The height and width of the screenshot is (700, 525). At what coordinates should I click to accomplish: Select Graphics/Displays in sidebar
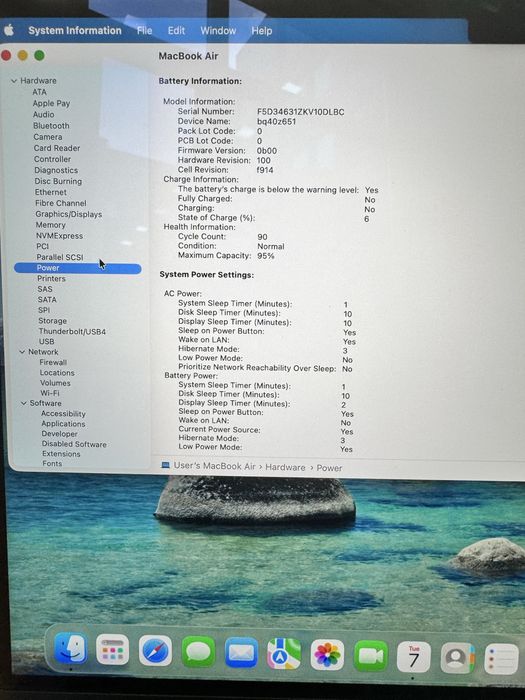tap(69, 214)
